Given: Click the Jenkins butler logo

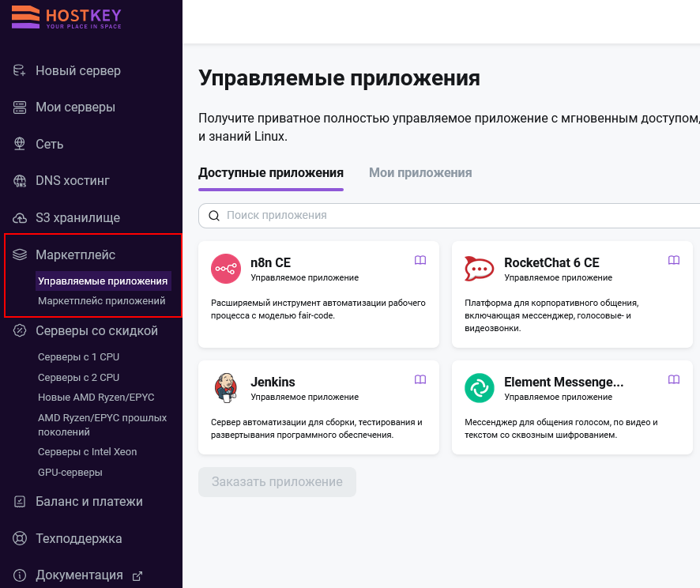Looking at the screenshot, I should pos(226,388).
